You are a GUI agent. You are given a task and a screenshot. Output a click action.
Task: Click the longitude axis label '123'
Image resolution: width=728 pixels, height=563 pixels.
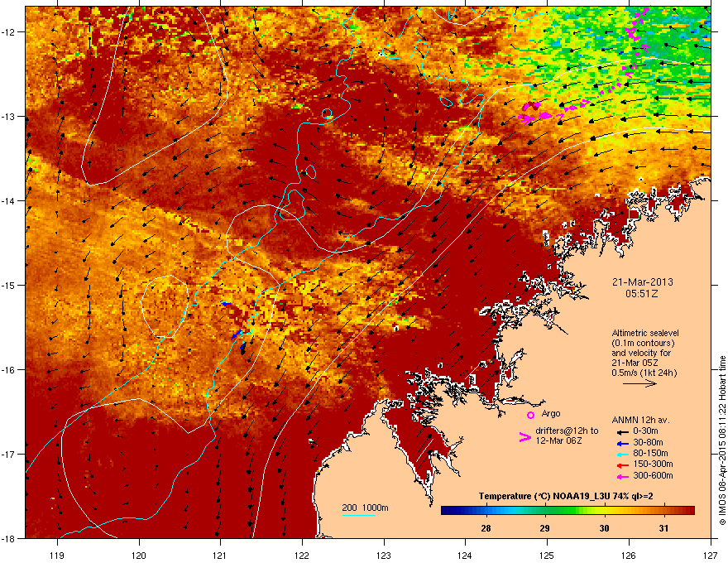384,556
